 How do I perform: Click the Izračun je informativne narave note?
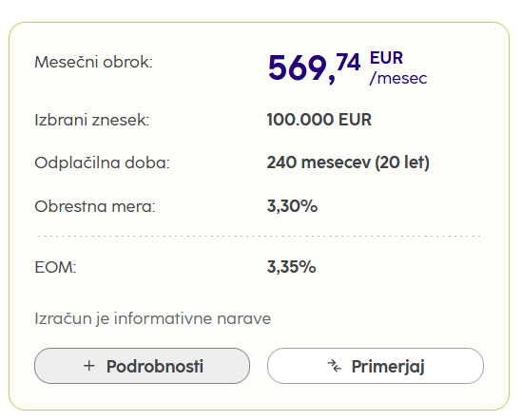pyautogui.click(x=153, y=319)
